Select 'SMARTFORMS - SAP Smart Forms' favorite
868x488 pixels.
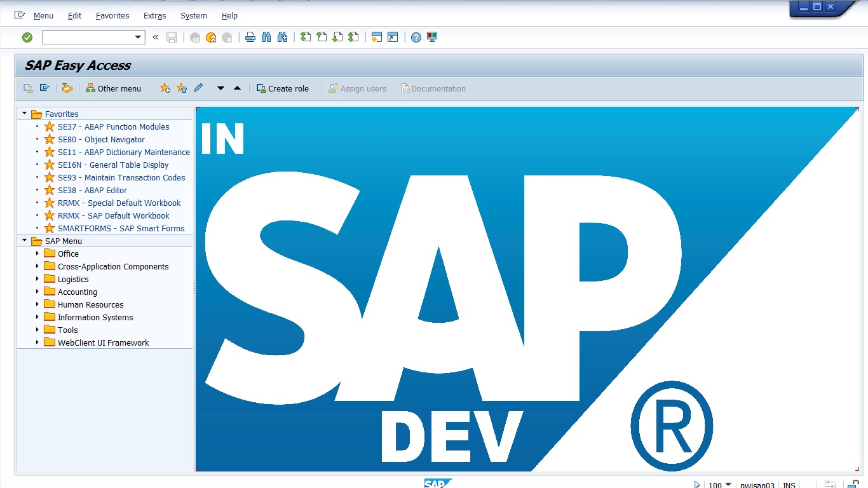click(121, 228)
